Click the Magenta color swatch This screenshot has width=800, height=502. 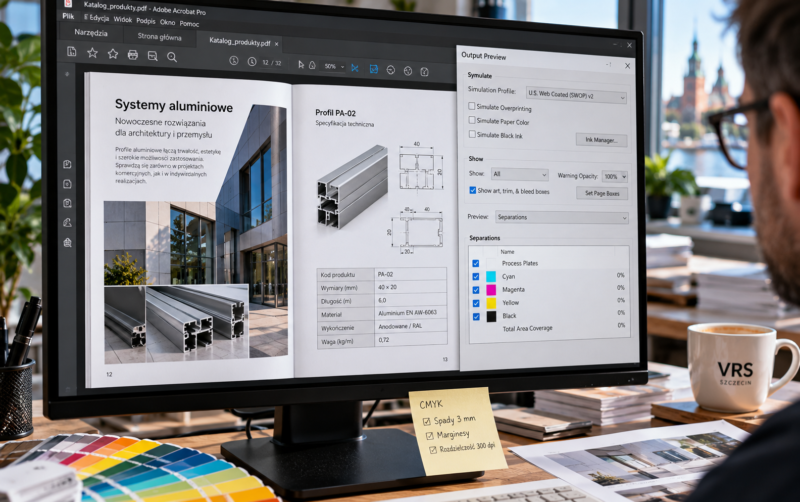click(491, 290)
